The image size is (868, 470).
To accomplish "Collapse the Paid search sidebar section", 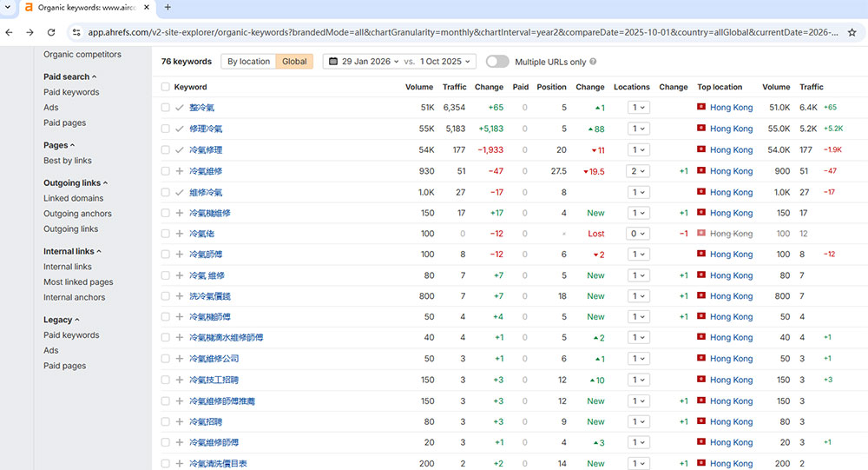I will tap(69, 76).
